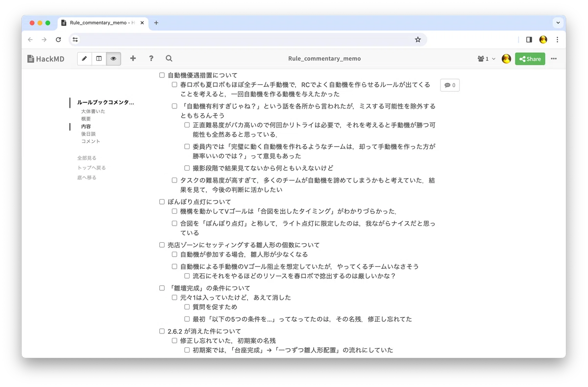
Task: Check the 撮影段階で結果見てない checkbox
Action: (187, 168)
